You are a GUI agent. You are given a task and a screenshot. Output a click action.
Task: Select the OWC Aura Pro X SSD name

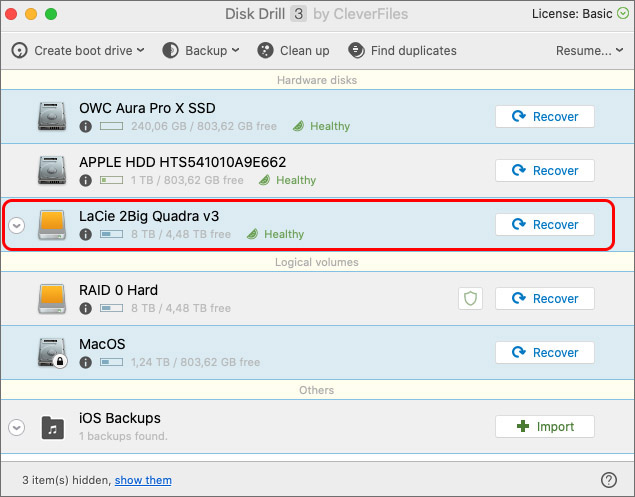[x=147, y=108]
